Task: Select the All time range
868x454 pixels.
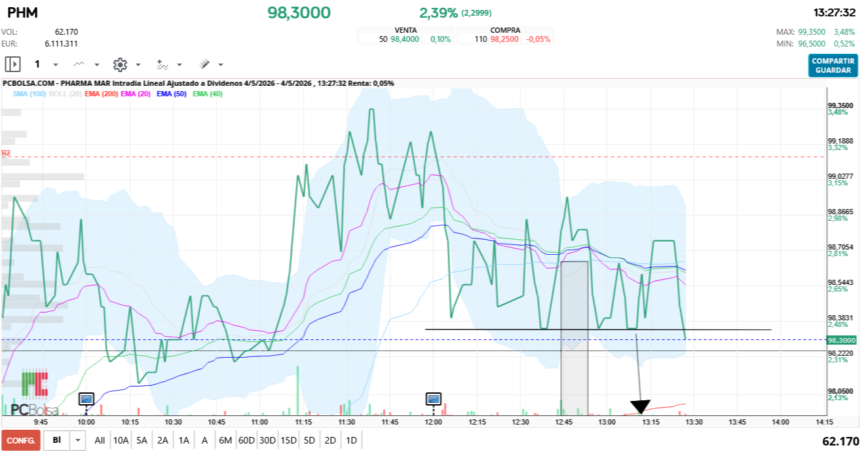Action: (100, 440)
